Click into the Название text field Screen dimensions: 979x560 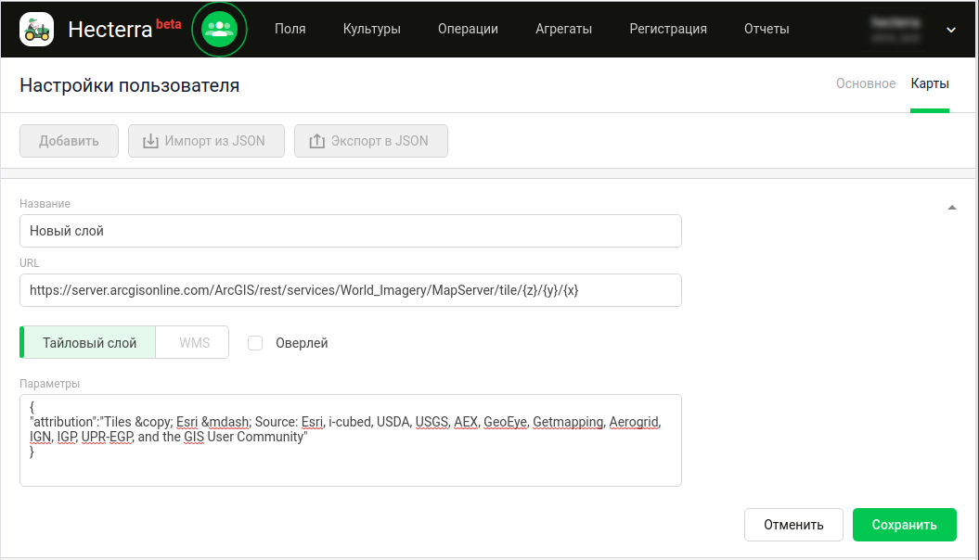pyautogui.click(x=350, y=231)
